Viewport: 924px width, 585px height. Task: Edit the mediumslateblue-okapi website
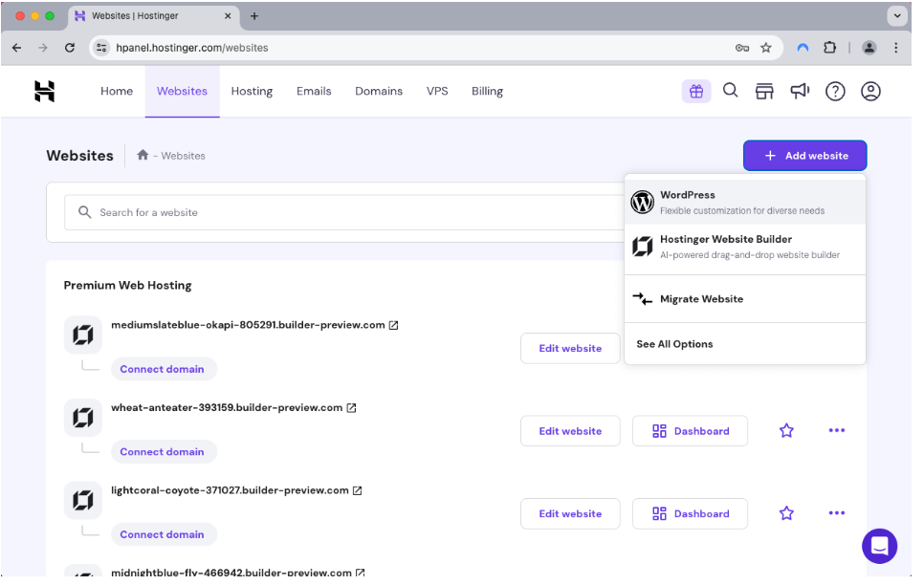[x=570, y=348]
